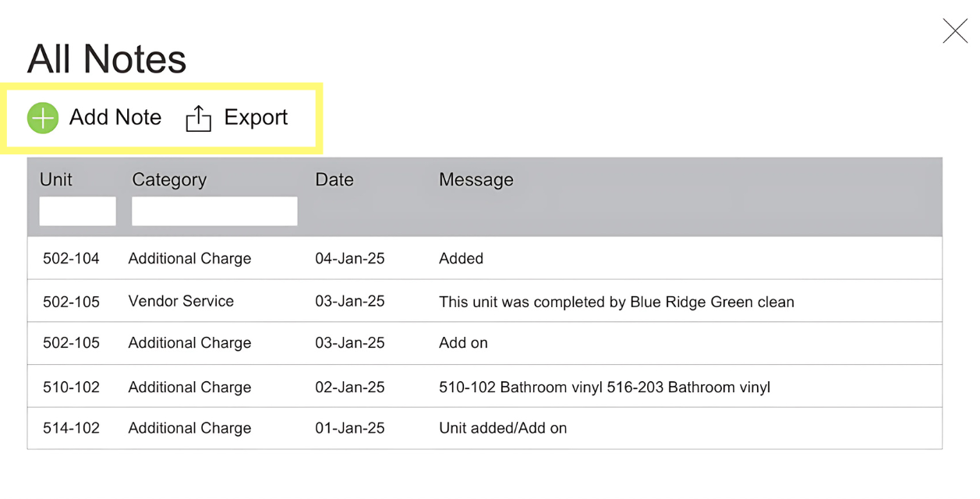Open the note dated 04-Jan-25
The width and height of the screenshot is (980, 499).
pos(349,259)
